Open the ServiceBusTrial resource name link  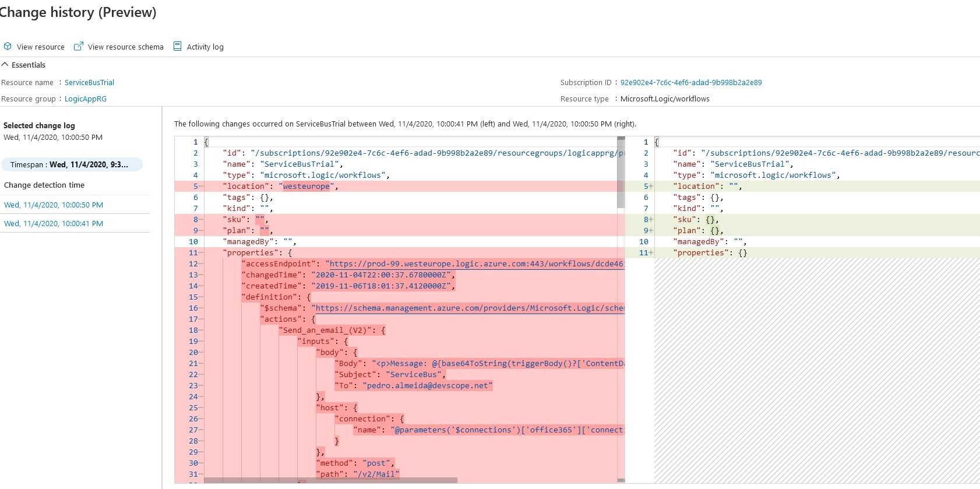click(x=89, y=83)
